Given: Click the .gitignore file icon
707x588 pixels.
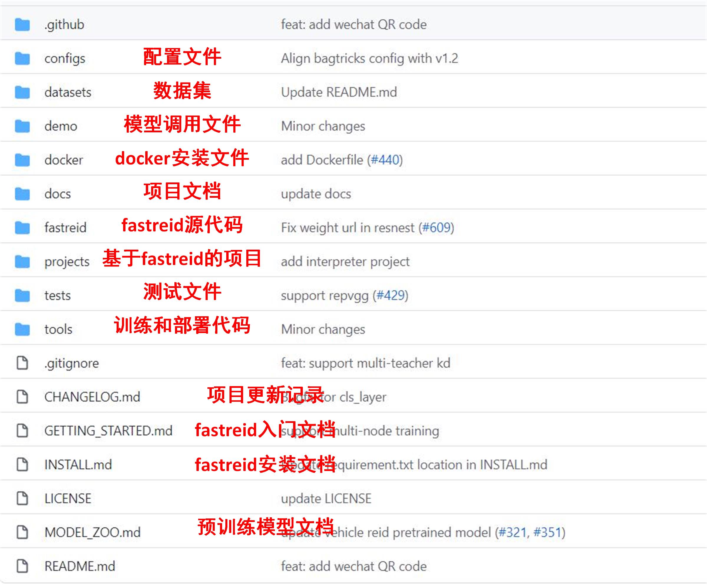Looking at the screenshot, I should click(x=22, y=363).
